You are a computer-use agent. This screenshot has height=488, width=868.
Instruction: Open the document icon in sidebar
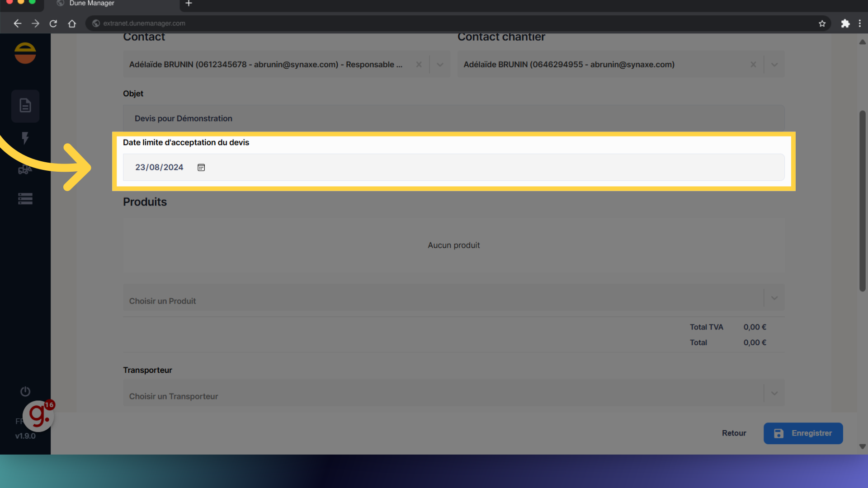(x=25, y=106)
